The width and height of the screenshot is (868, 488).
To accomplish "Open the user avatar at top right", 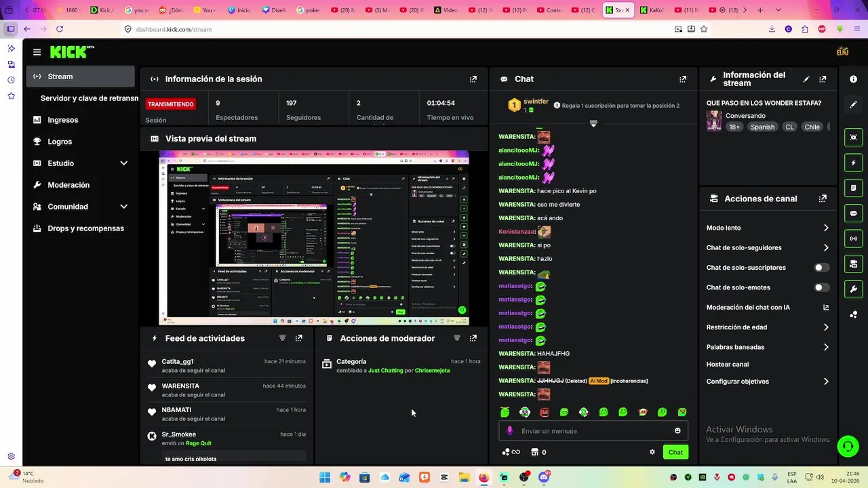I will pos(843,52).
